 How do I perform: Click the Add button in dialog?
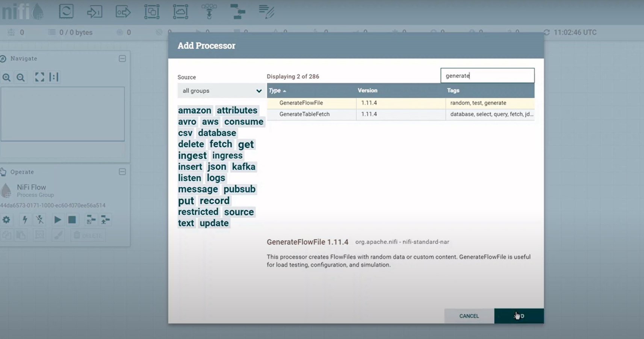tap(519, 316)
